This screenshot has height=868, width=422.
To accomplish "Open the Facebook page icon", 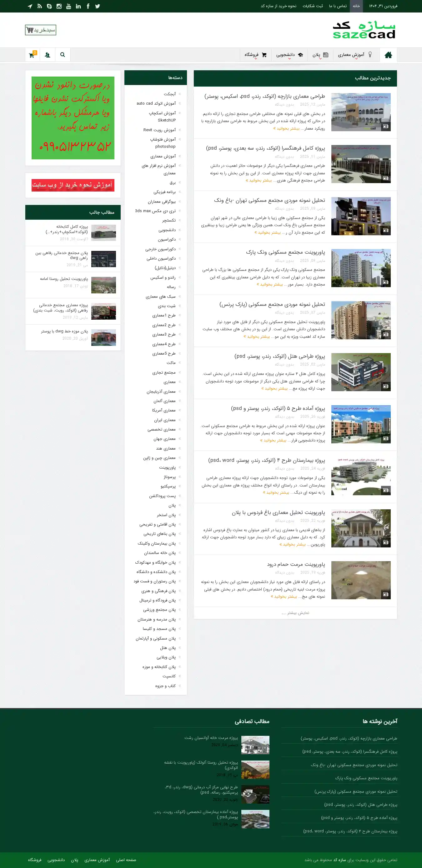I will pyautogui.click(x=88, y=6).
